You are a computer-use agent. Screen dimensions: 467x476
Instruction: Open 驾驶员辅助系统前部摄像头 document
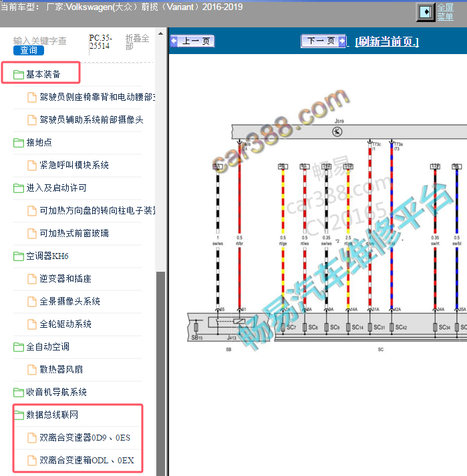point(91,120)
